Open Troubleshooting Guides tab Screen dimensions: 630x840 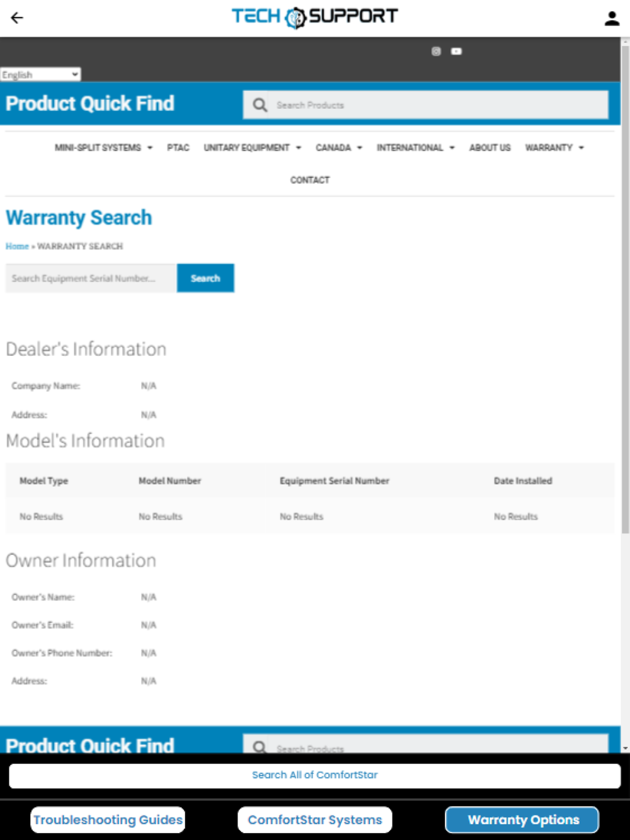tap(108, 820)
